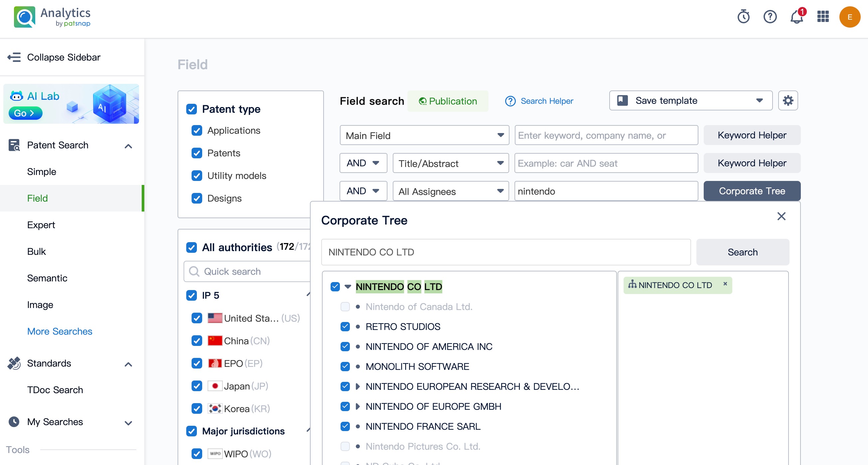Open the apps grid icon
The height and width of the screenshot is (465, 868).
tap(823, 17)
